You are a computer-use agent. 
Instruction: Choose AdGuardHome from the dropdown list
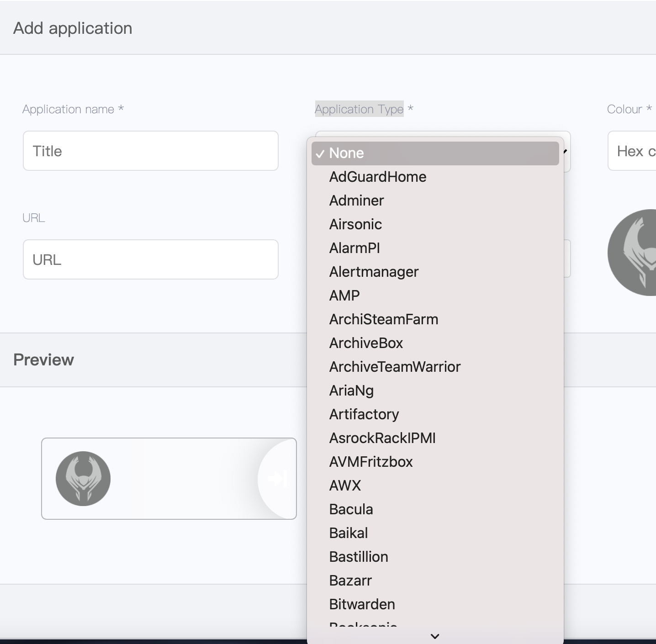tap(435, 177)
